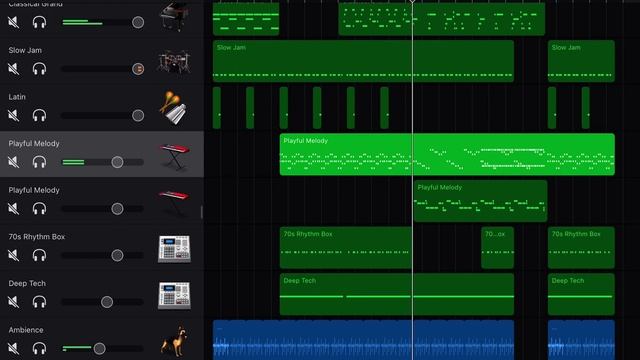This screenshot has width=640, height=360.
Task: Open the keyboard icon of second Playful Melody
Action: tap(174, 203)
